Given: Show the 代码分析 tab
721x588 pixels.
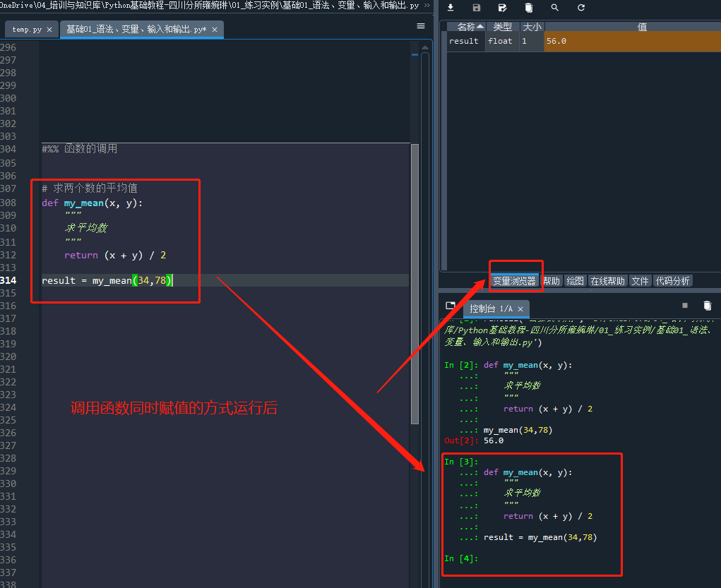Looking at the screenshot, I should point(672,281).
